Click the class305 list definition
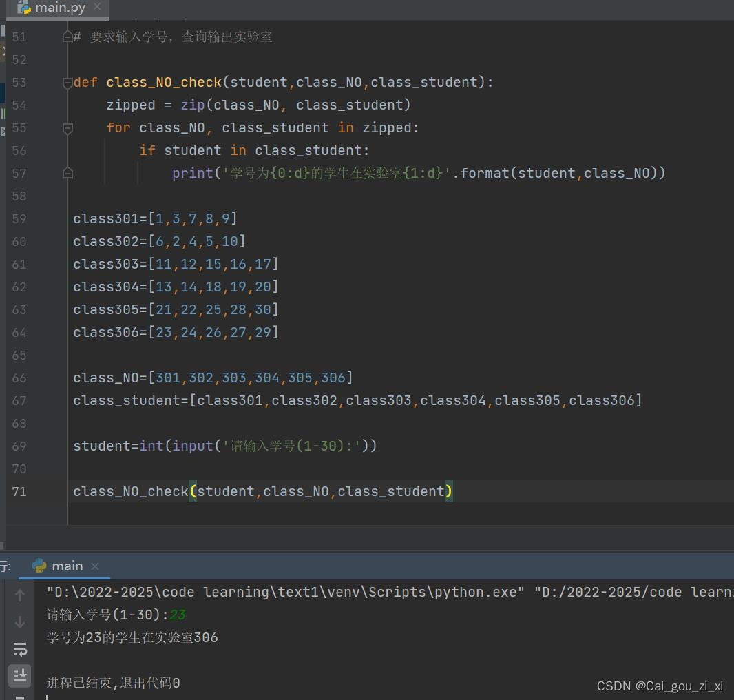The height and width of the screenshot is (700, 734). 176,310
